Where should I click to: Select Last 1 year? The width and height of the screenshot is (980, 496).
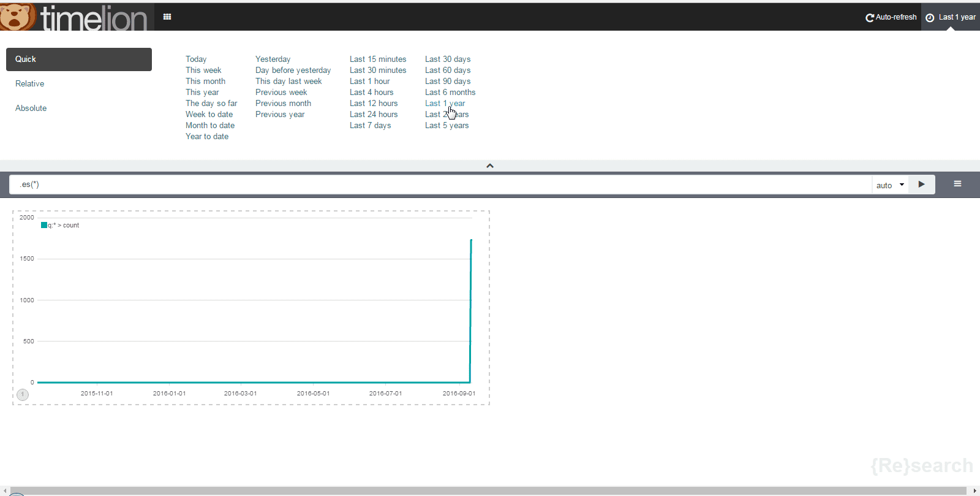tap(445, 104)
